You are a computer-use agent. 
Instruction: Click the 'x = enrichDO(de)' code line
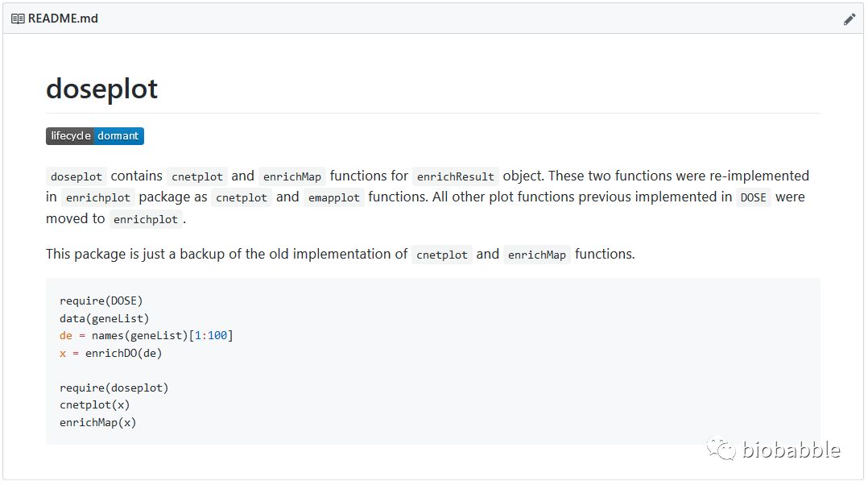click(x=110, y=353)
